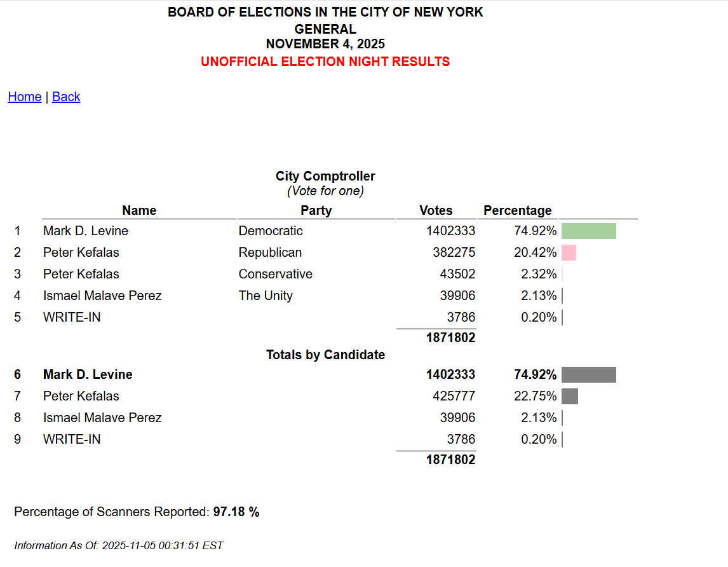Select Mark D. Levine in Democratic row
The width and height of the screenshot is (728, 567).
coord(85,231)
